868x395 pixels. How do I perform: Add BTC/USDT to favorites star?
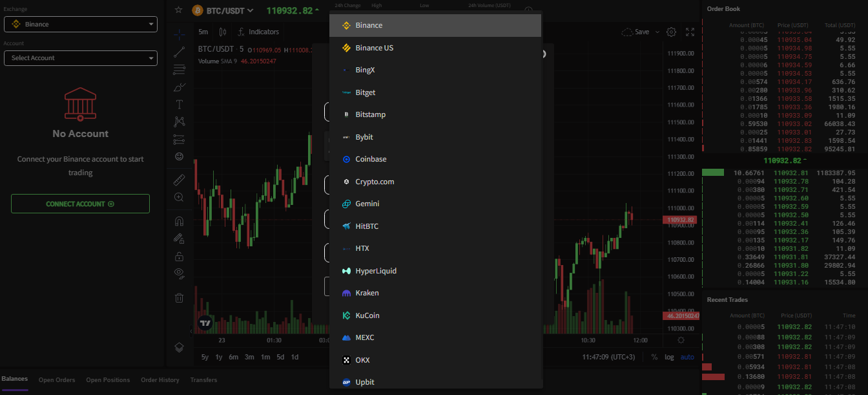pos(179,10)
